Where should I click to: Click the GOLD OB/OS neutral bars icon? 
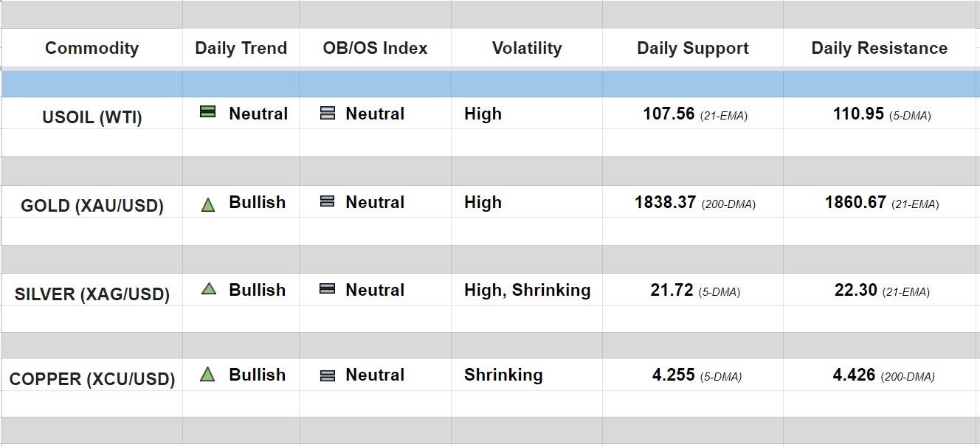click(328, 201)
